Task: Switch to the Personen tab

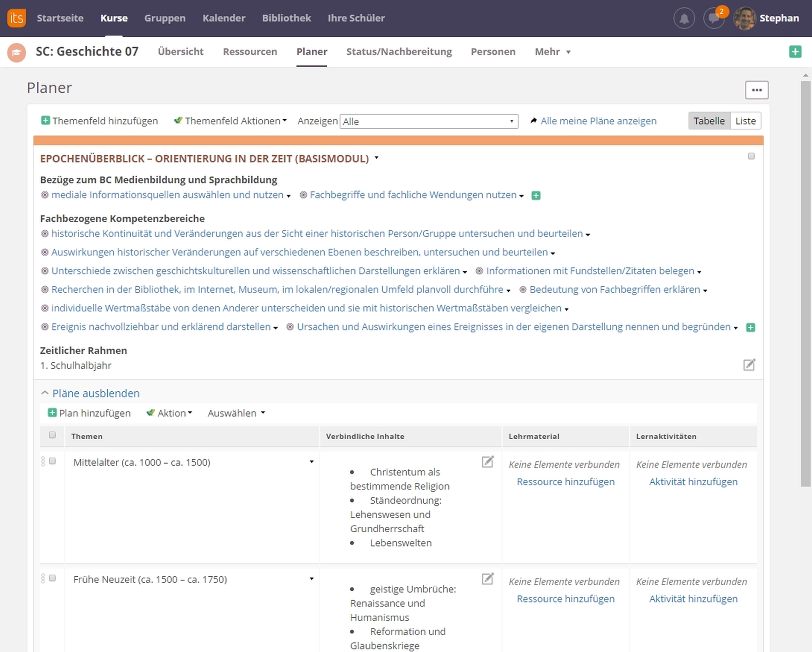Action: 493,52
